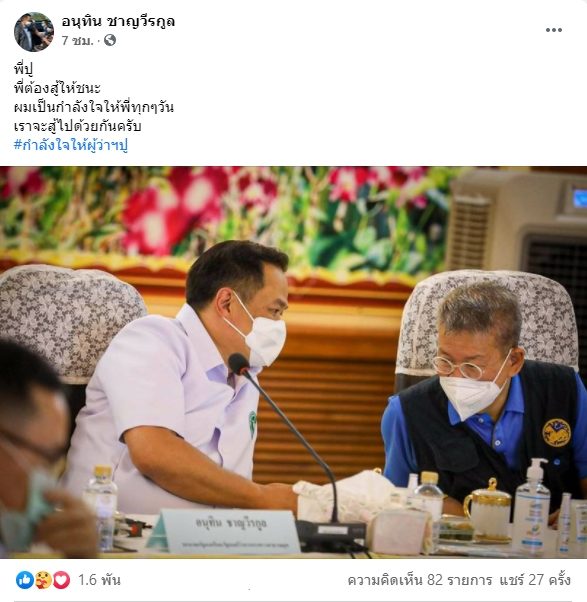The width and height of the screenshot is (587, 602).
Task: Click the Care hug reaction icon
Action: 43,580
